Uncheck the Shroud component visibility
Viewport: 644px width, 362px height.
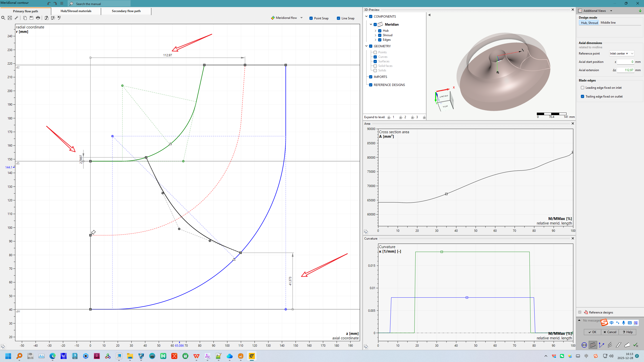pos(380,35)
